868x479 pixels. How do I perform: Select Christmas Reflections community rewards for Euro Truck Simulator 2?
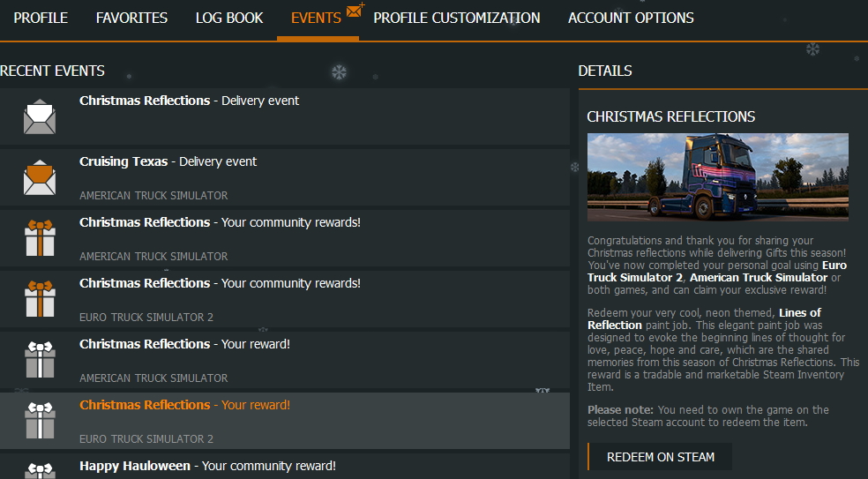(285, 300)
